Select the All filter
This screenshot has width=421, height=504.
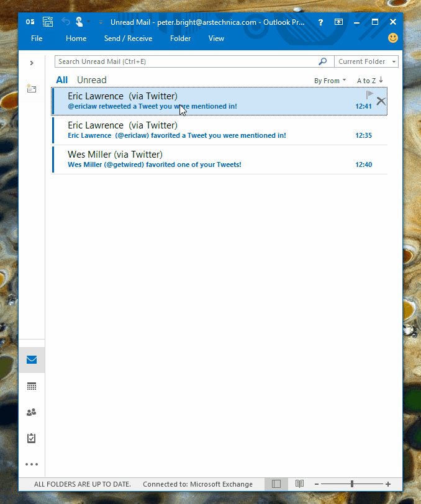pyautogui.click(x=61, y=80)
